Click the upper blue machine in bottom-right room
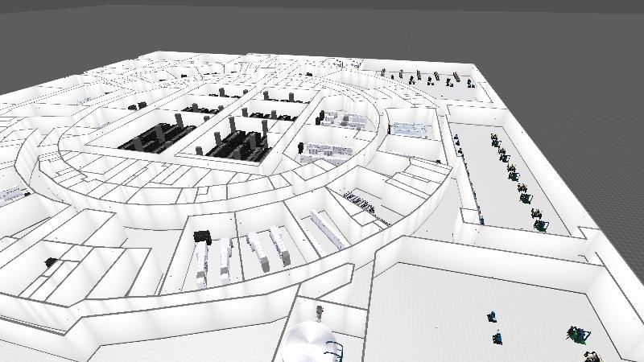Screen dimensions: 644x362 493,316
